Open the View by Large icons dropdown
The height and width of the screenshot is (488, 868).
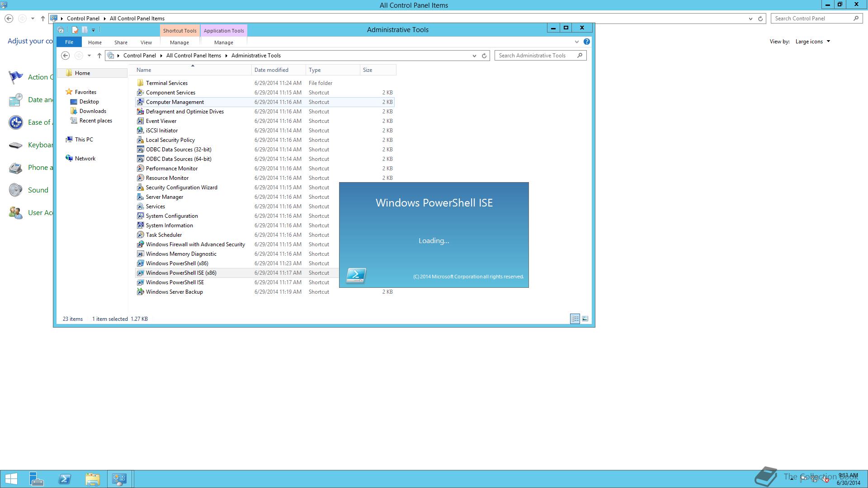(812, 42)
